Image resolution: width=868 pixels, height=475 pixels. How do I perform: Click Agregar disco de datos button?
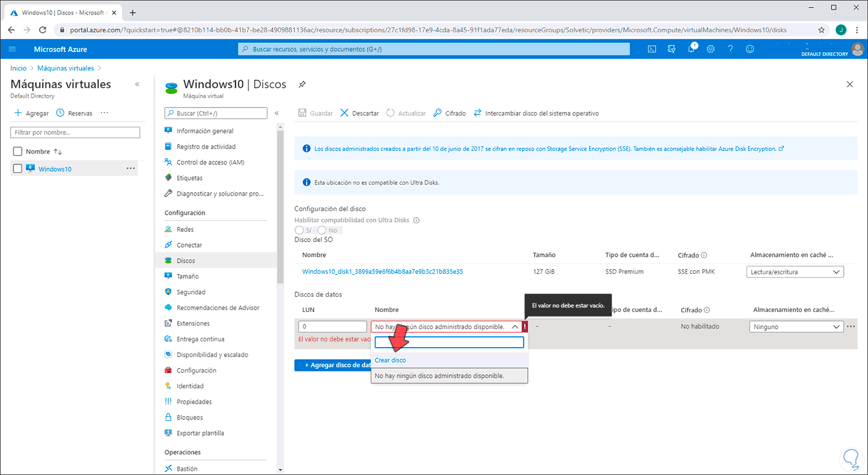click(x=333, y=365)
